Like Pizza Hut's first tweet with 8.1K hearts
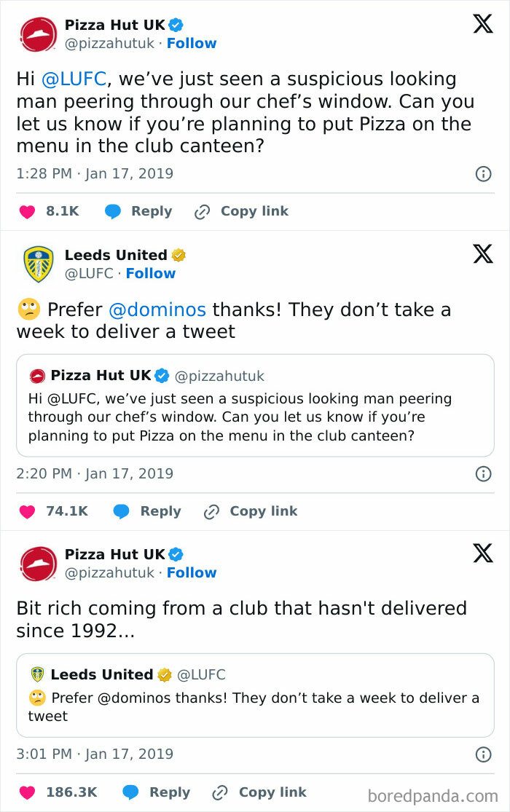Image resolution: width=510 pixels, height=812 pixels. click(x=23, y=211)
